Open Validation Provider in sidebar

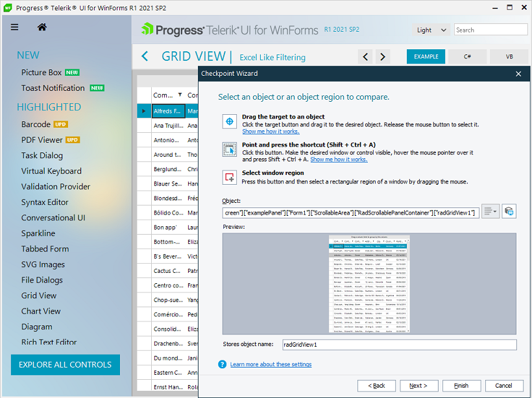click(56, 187)
